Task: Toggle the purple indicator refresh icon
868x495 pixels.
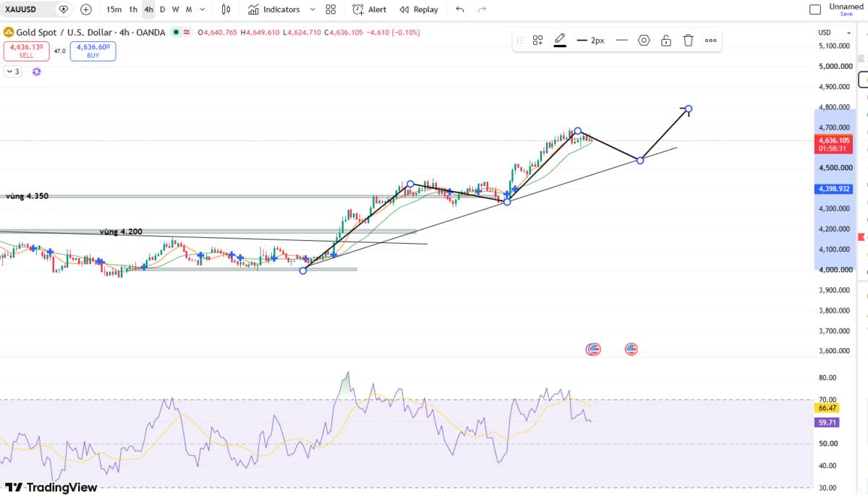Action: pos(37,72)
